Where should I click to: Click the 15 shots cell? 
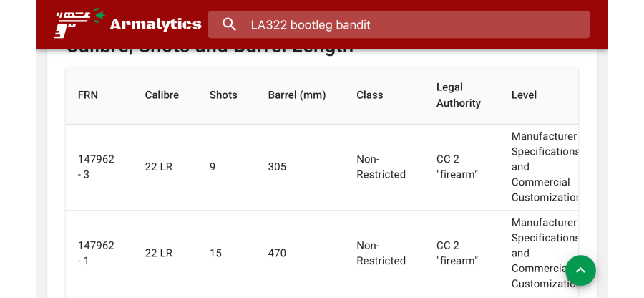click(x=216, y=253)
